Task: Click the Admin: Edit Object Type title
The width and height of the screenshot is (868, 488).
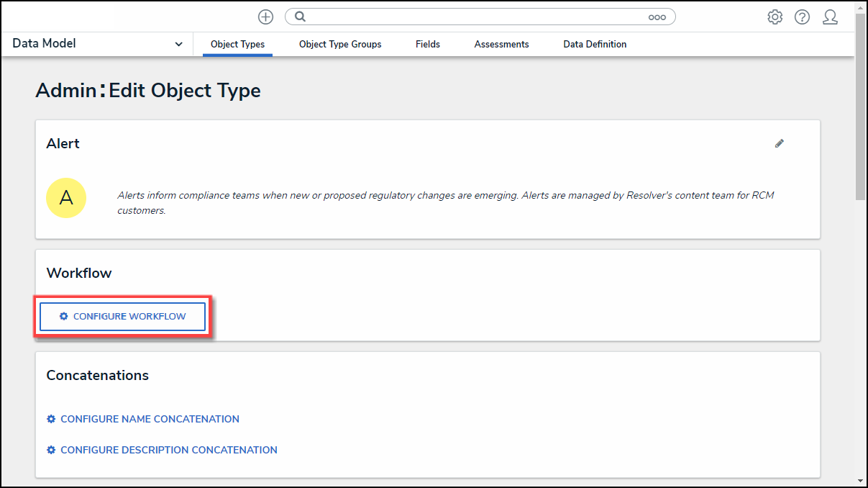Action: click(148, 91)
